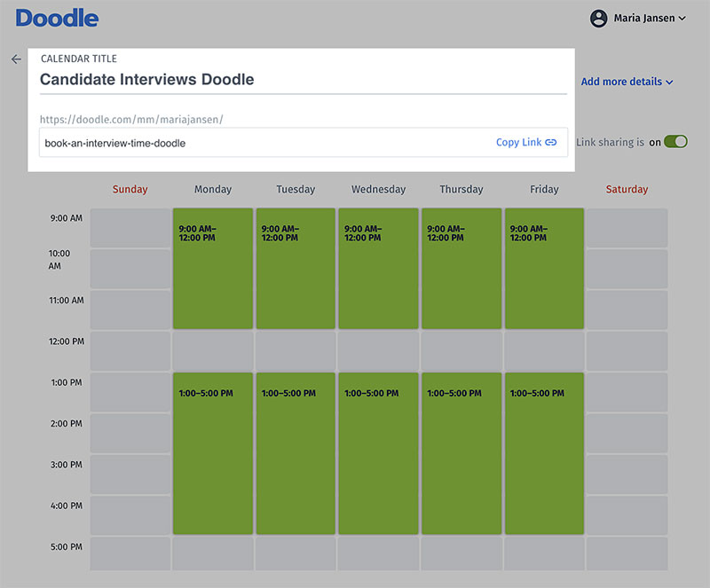The image size is (710, 588).
Task: Click the Monday 12:00 PM empty slot
Action: click(213, 351)
